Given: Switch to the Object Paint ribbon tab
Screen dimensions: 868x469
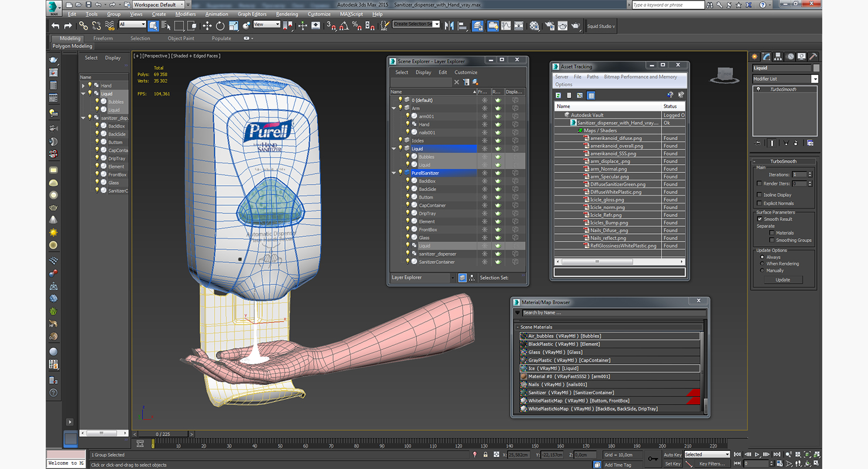Looking at the screenshot, I should click(181, 39).
